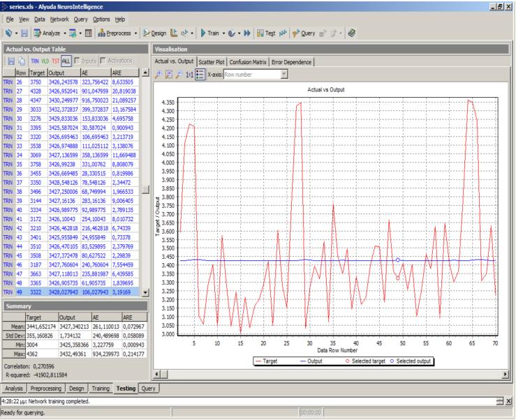This screenshot has height=420, width=516.
Task: Switch to the Error Dependence tab
Action: (291, 62)
